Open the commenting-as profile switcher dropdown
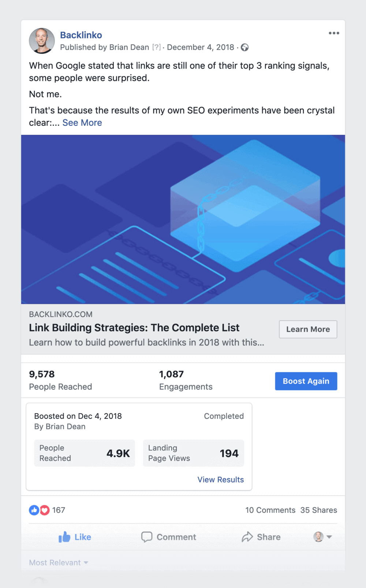 tap(322, 537)
